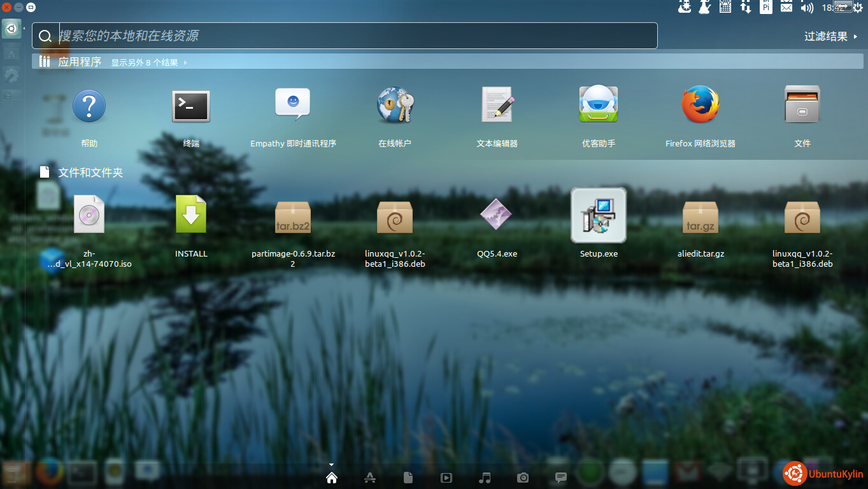Open the system gear menu in top panel

[858, 8]
